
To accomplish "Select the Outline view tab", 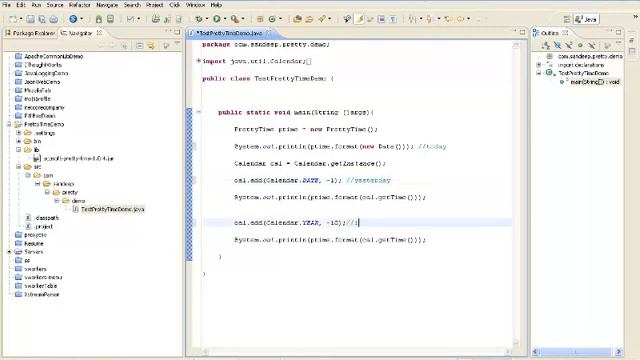I will click(550, 33).
